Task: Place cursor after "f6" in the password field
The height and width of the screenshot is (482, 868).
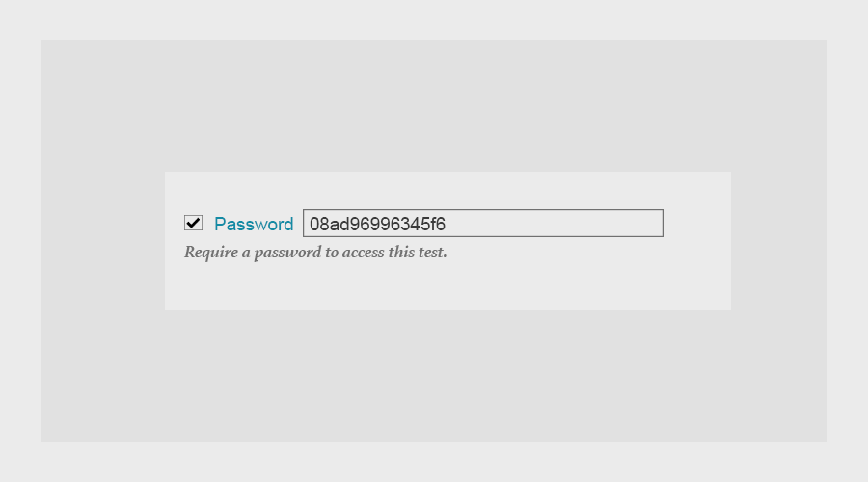Action: (x=447, y=224)
